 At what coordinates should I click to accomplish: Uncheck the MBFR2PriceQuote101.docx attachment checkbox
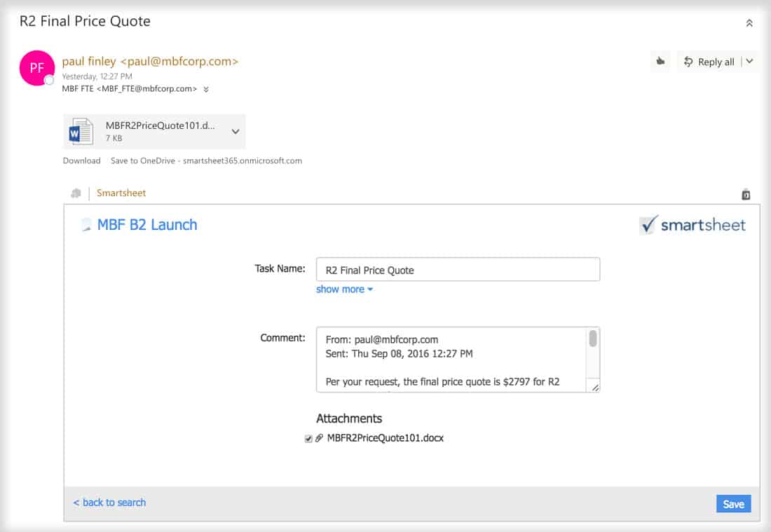tap(308, 439)
